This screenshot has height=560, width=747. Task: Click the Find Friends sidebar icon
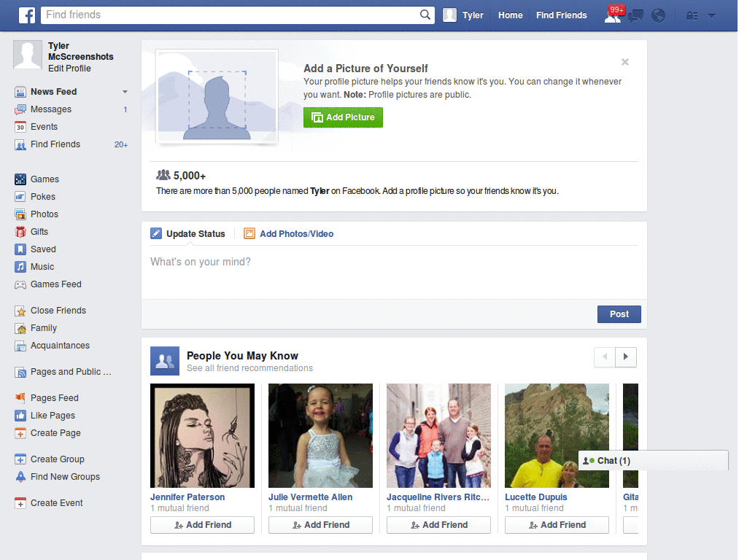[x=20, y=145]
